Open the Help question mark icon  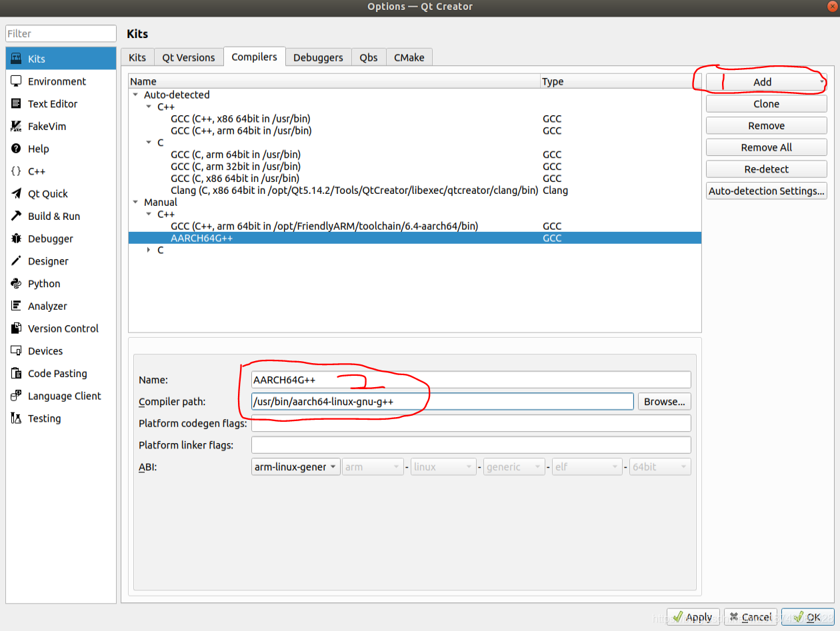[x=16, y=149]
